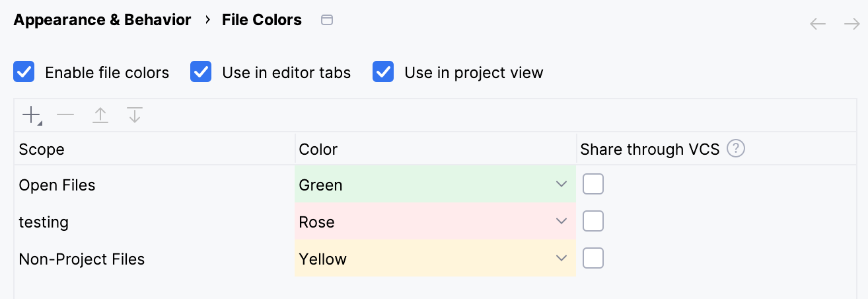Click the Remove scope minus icon
Viewport: 868px width, 299px height.
[x=65, y=116]
